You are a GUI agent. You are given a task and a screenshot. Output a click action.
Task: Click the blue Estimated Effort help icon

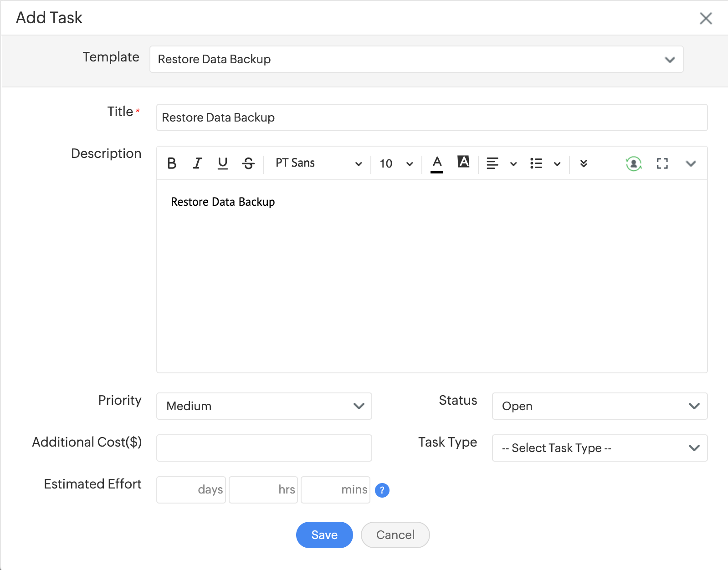pos(382,490)
